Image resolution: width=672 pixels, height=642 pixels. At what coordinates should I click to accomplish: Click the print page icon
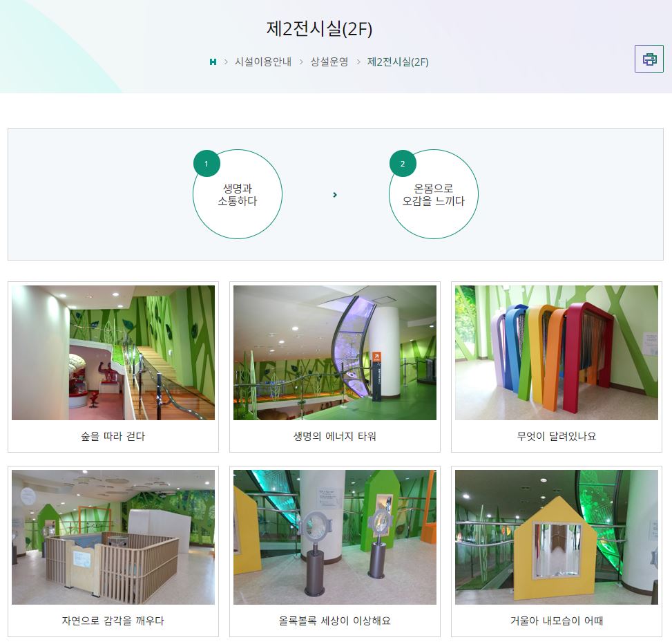pyautogui.click(x=649, y=59)
